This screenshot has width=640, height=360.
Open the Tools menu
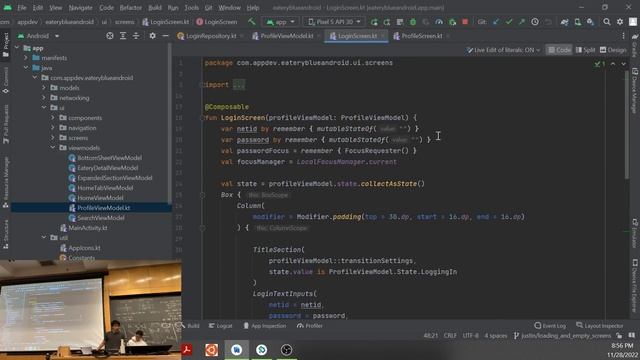pos(191,8)
